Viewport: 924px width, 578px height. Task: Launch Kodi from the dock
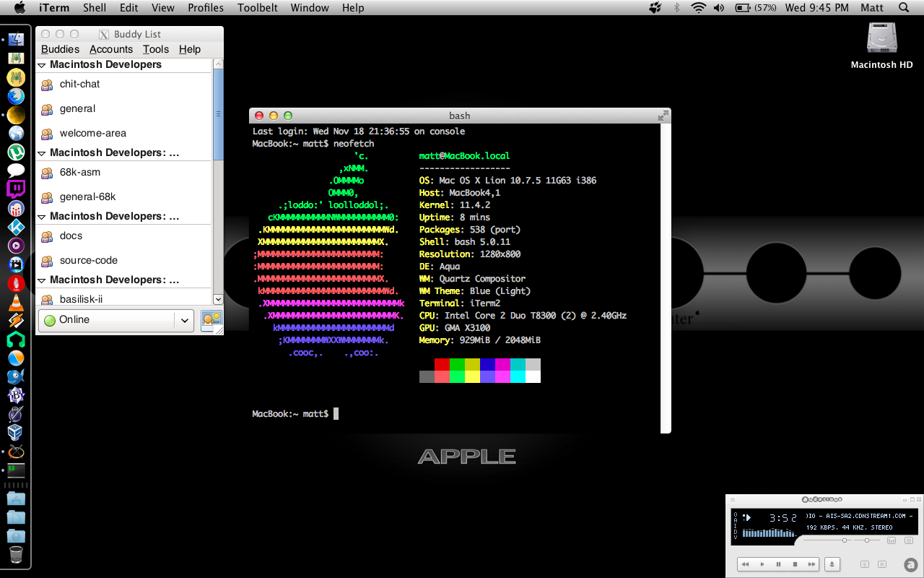pyautogui.click(x=16, y=227)
